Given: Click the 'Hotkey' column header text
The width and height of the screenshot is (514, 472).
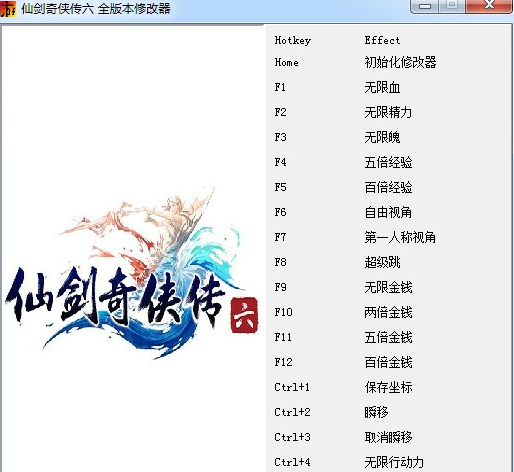Looking at the screenshot, I should coord(293,41).
